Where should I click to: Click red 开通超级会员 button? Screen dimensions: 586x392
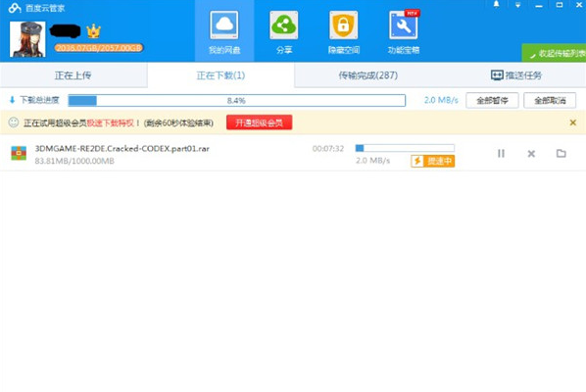tap(259, 122)
